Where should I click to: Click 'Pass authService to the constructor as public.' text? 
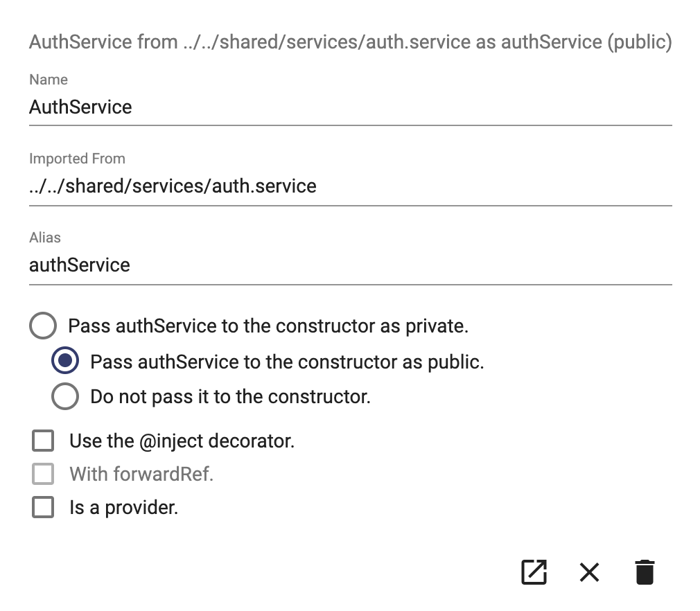click(287, 362)
